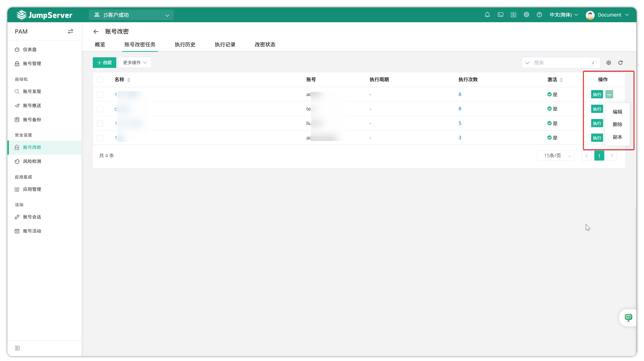This screenshot has height=361, width=644.
Task: Open the web terminal icon
Action: coord(500,15)
